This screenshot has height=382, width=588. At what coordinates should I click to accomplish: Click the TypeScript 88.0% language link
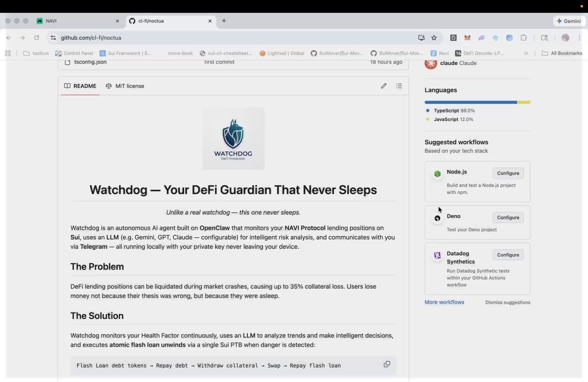(x=451, y=110)
